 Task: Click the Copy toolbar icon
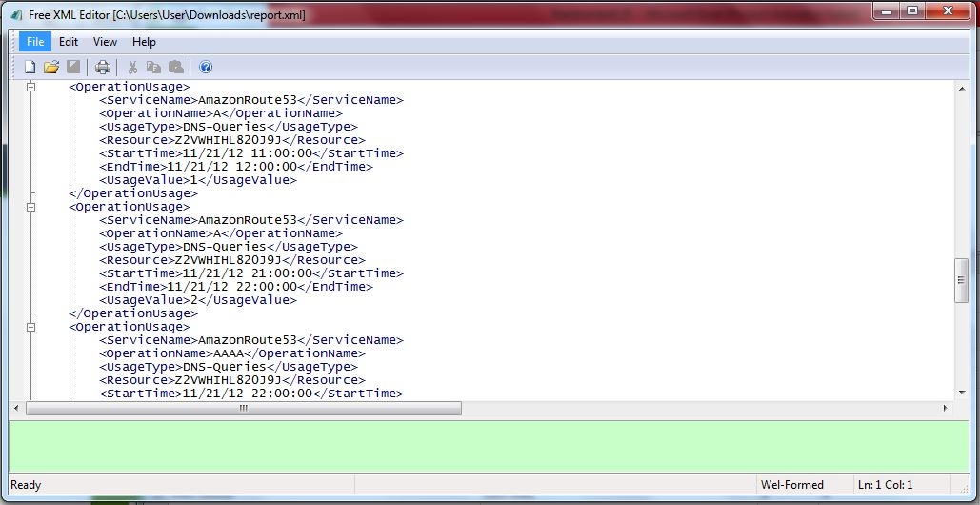tap(153, 67)
